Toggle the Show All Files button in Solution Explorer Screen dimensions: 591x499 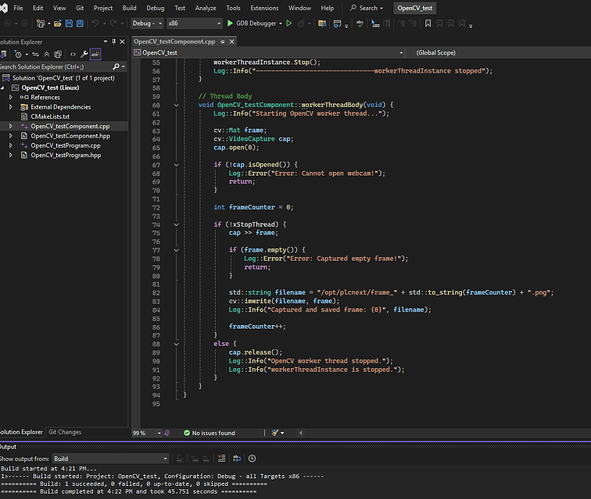click(58, 54)
